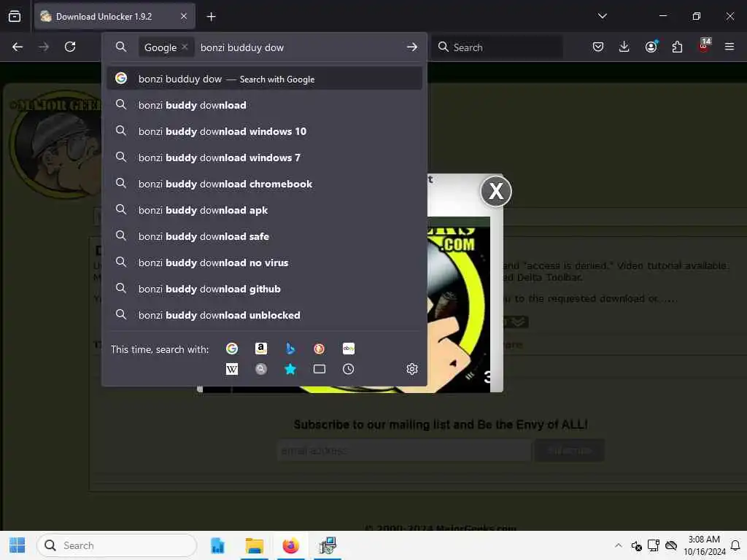Click the Subscribe button
This screenshot has height=560, width=747.
pyautogui.click(x=569, y=450)
